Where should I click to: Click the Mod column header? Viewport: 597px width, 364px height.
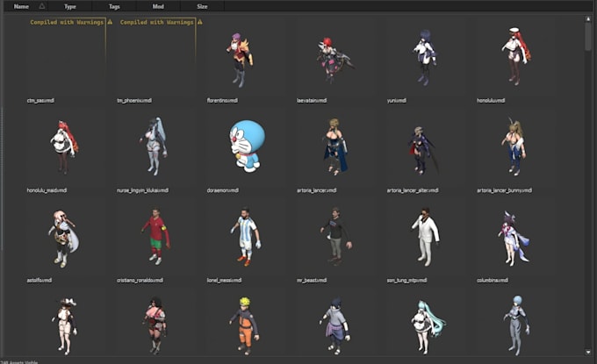click(x=158, y=6)
